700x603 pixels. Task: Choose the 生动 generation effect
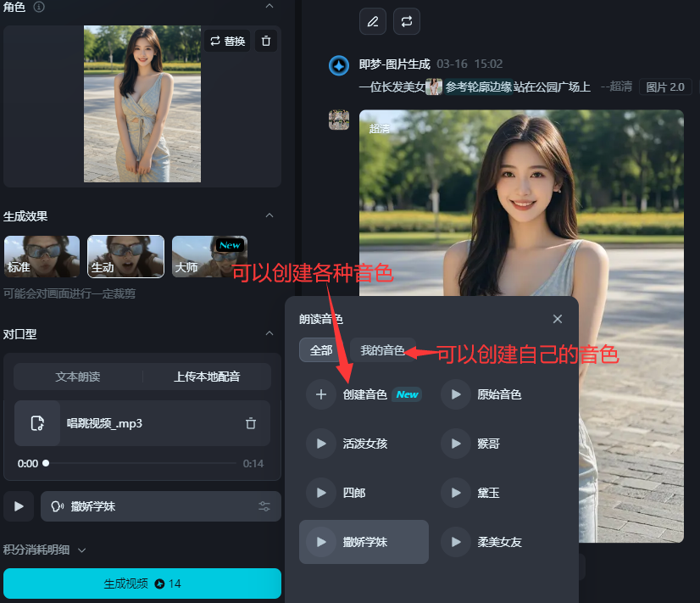(126, 256)
